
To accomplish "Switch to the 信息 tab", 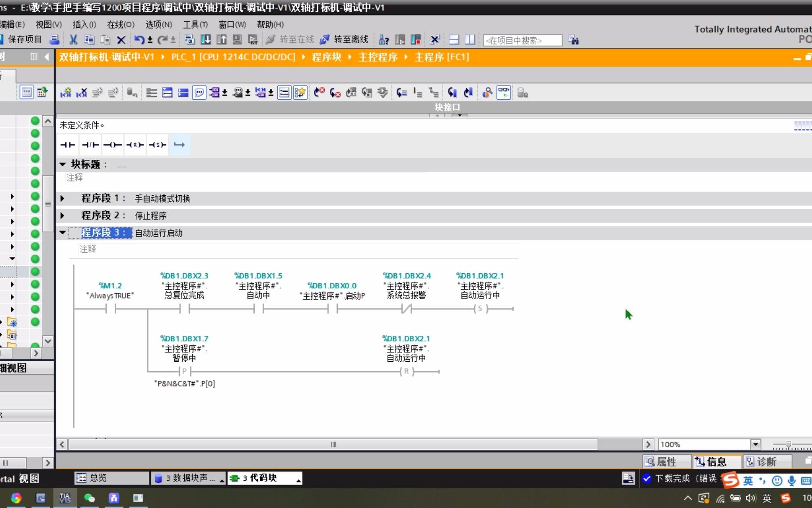I will 717,462.
